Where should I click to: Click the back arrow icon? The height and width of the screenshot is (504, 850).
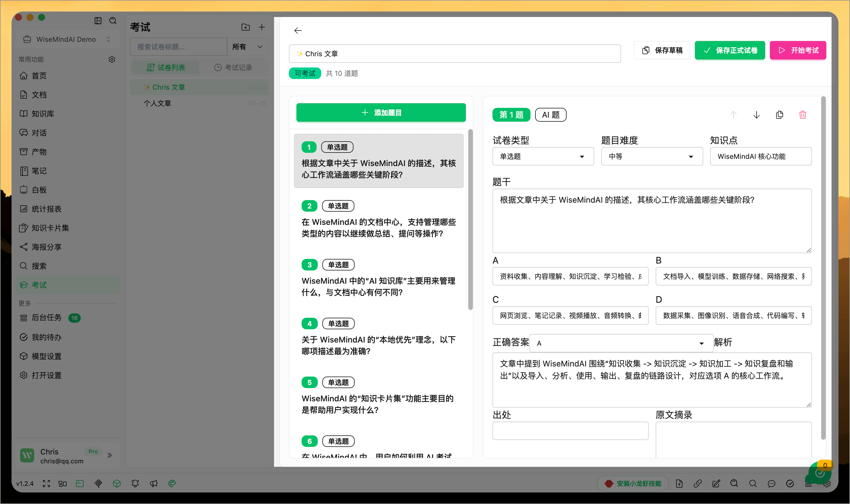point(298,31)
